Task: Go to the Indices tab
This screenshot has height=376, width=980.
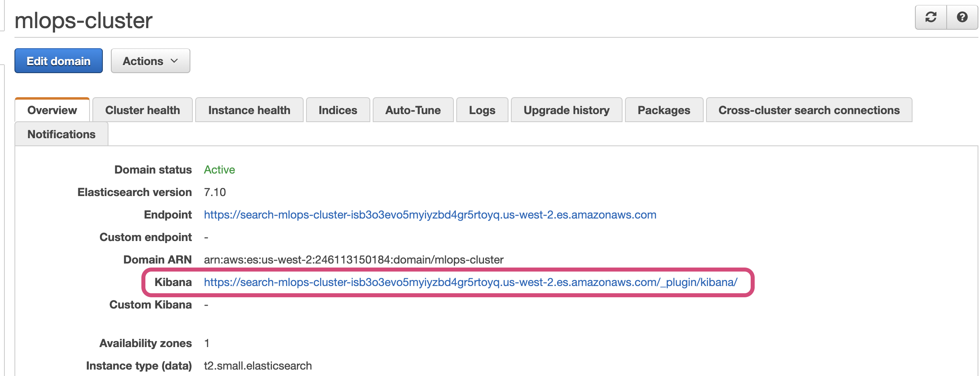Action: [338, 110]
